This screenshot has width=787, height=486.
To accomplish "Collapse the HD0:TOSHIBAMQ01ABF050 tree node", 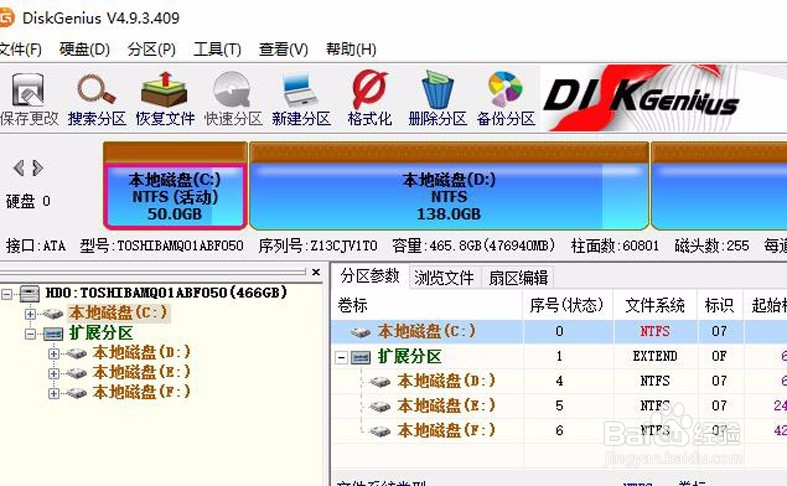I will point(7,294).
